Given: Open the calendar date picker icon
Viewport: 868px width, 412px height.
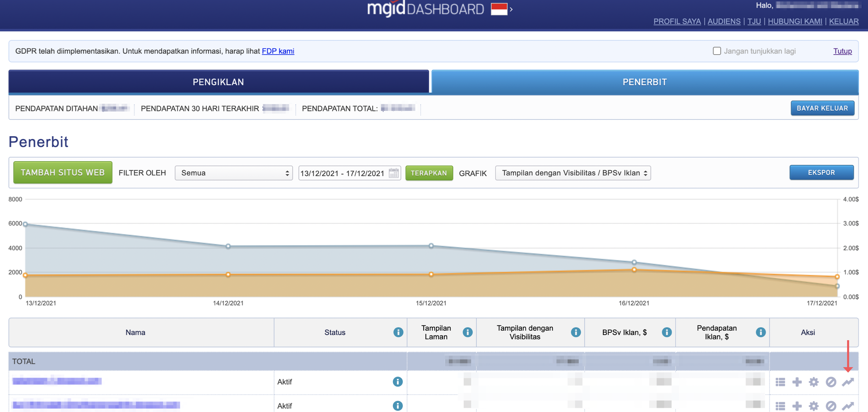Looking at the screenshot, I should pyautogui.click(x=394, y=173).
